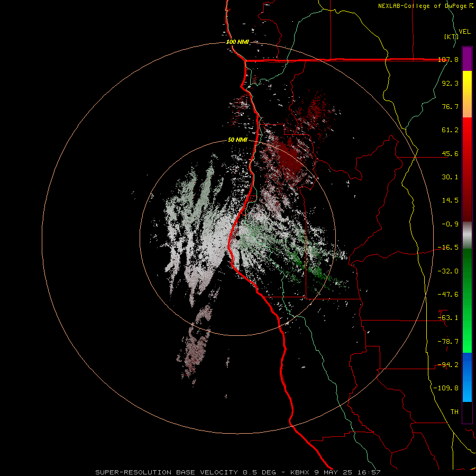
Task: Click the -94.2 scale value
Action: click(448, 365)
